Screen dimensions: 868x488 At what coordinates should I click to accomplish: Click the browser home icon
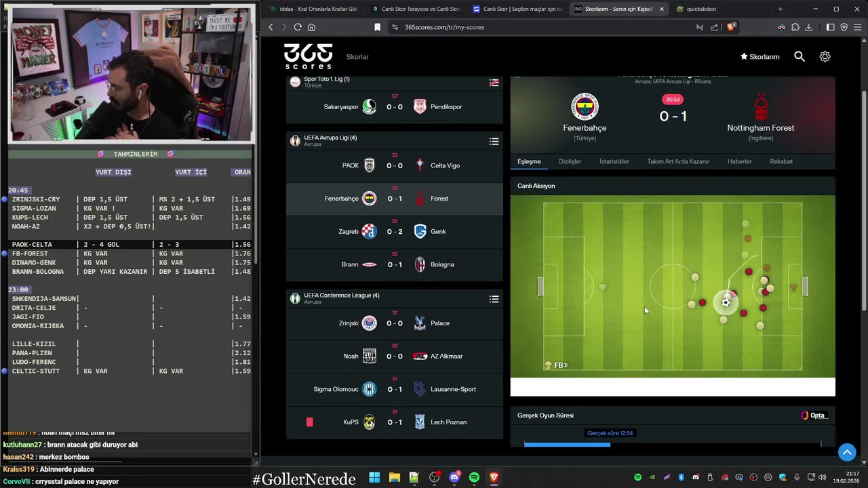311,27
